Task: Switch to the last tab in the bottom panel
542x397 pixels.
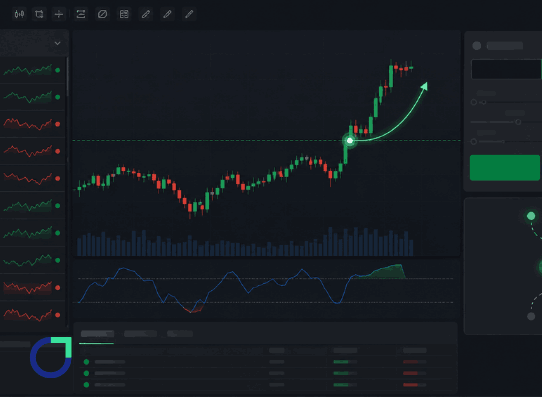Action: pos(180,334)
